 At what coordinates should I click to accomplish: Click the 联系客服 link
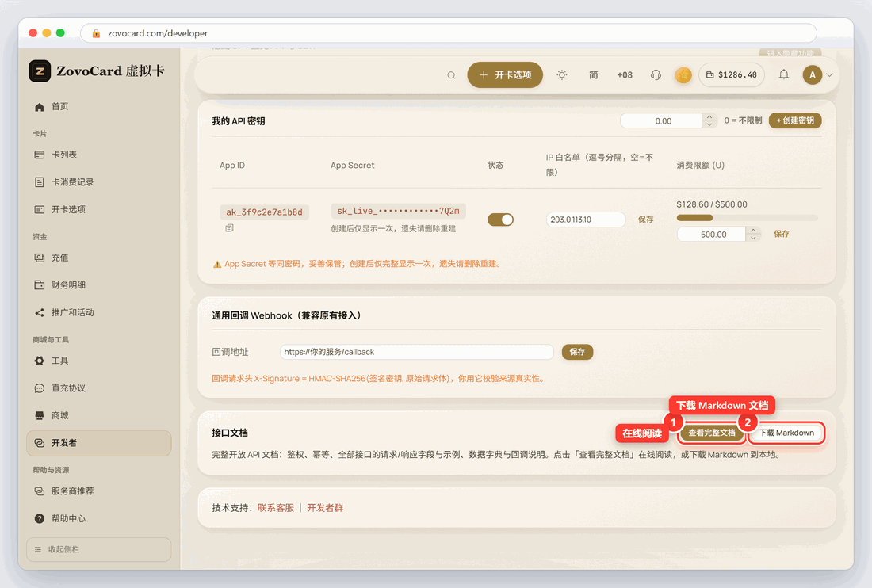click(x=276, y=508)
